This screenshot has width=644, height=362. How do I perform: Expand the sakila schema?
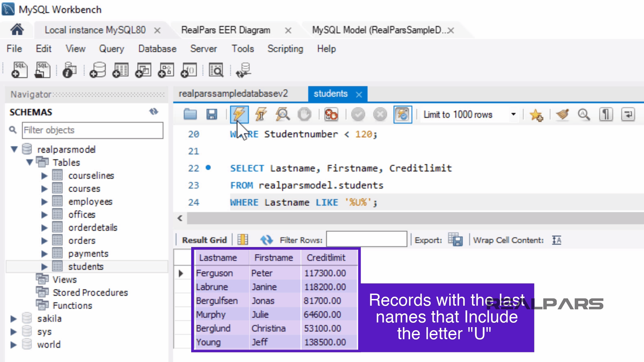(13, 319)
